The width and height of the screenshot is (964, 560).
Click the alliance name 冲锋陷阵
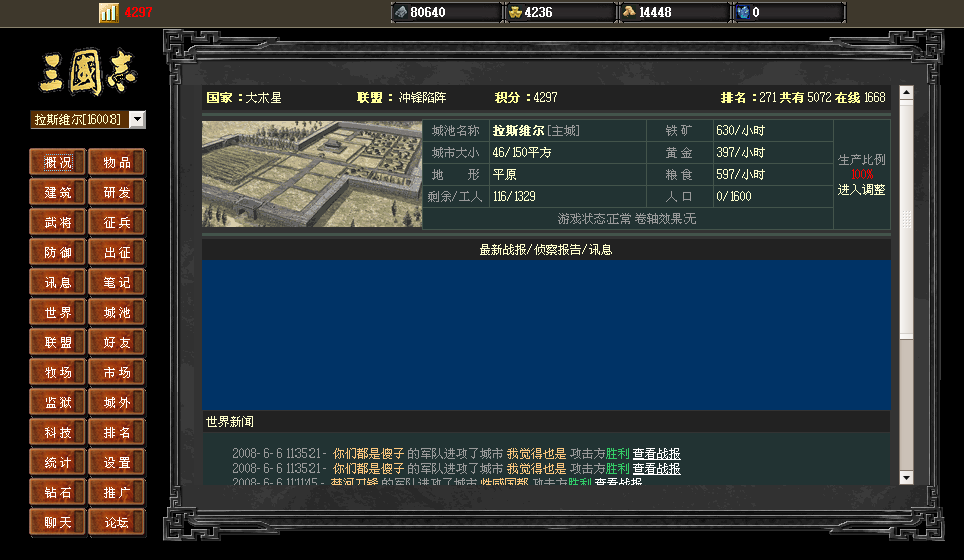pyautogui.click(x=422, y=98)
